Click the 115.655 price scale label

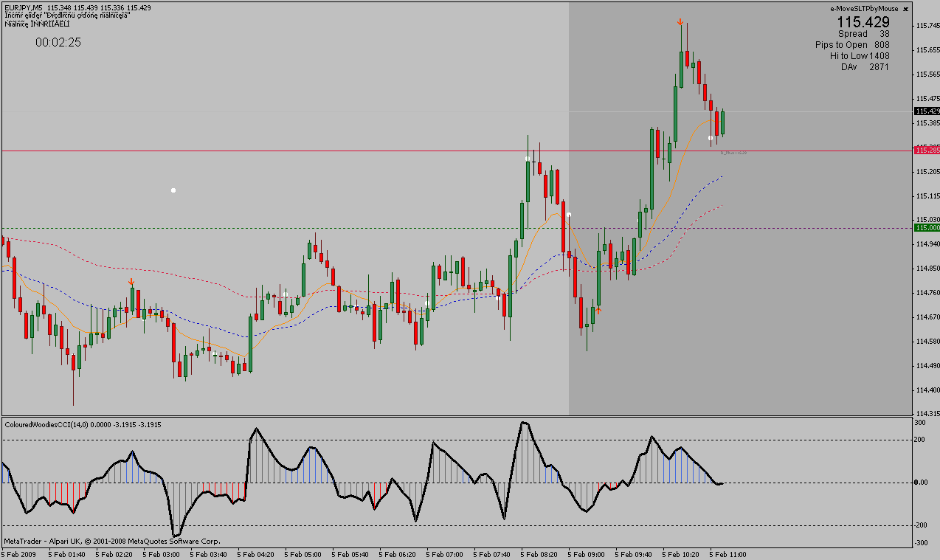(927, 50)
